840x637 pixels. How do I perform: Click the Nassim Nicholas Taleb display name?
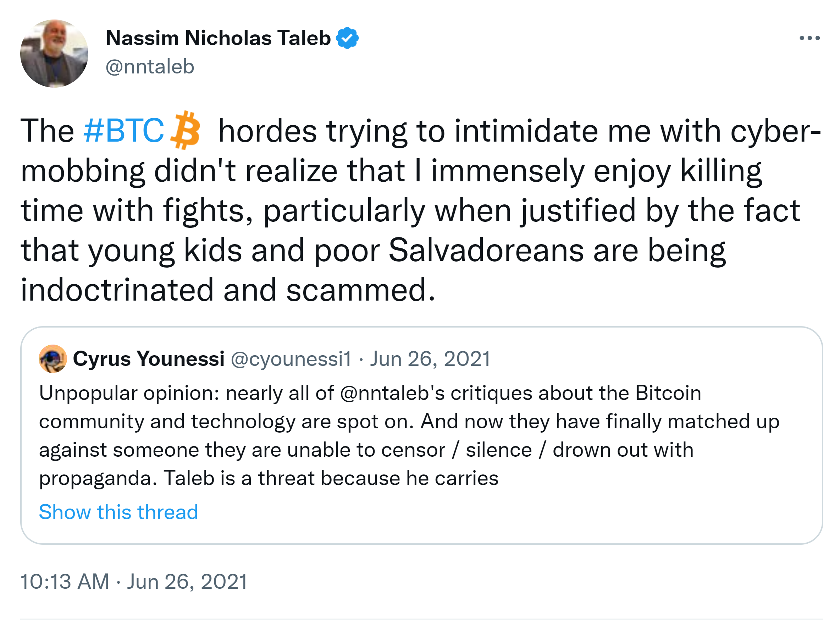tap(218, 38)
